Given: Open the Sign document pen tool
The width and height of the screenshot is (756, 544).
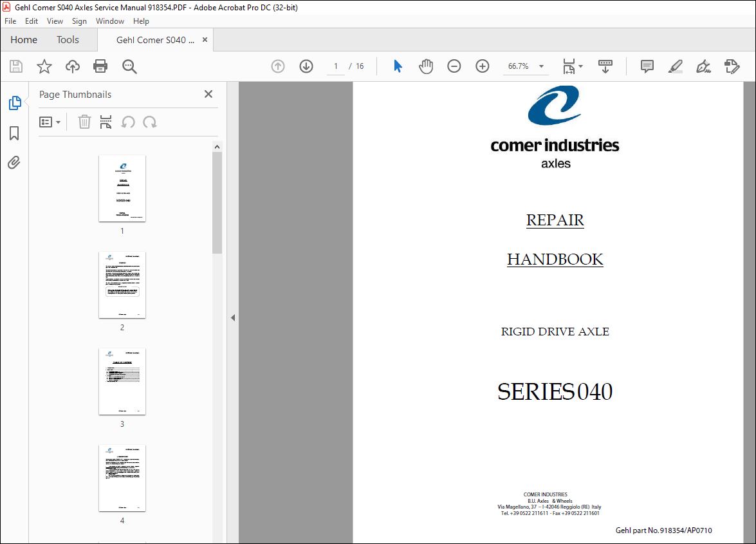Looking at the screenshot, I should click(x=703, y=66).
